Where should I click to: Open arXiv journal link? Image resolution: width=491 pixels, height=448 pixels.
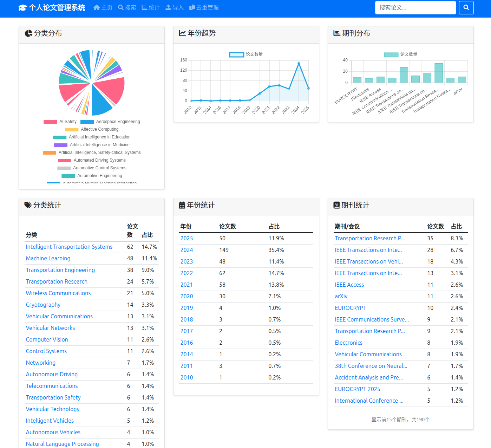[x=341, y=297]
